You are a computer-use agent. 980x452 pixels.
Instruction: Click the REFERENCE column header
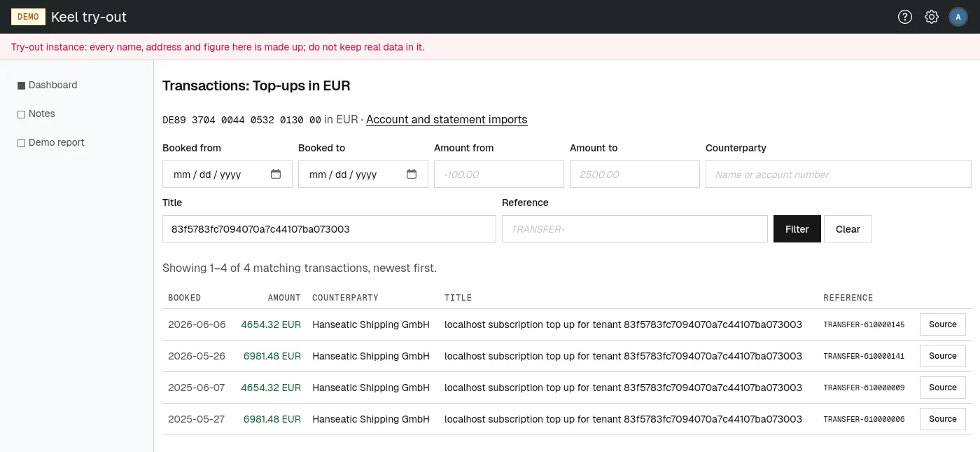(x=848, y=298)
